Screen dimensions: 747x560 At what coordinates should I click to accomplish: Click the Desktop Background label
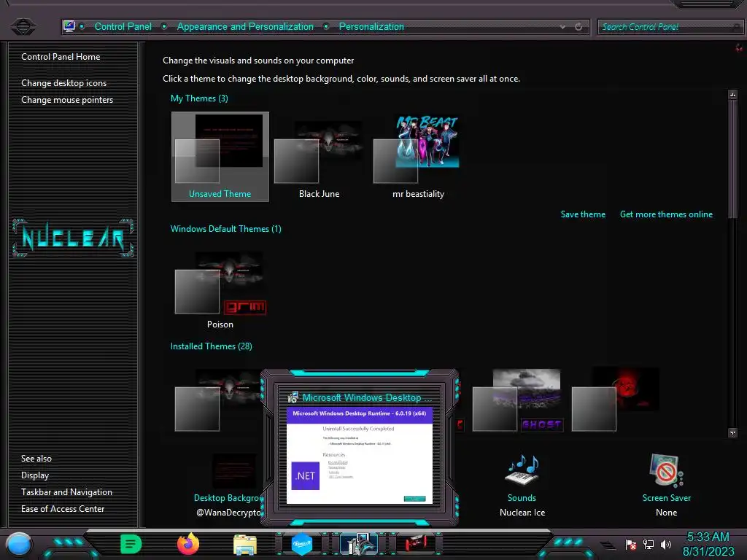[228, 497]
